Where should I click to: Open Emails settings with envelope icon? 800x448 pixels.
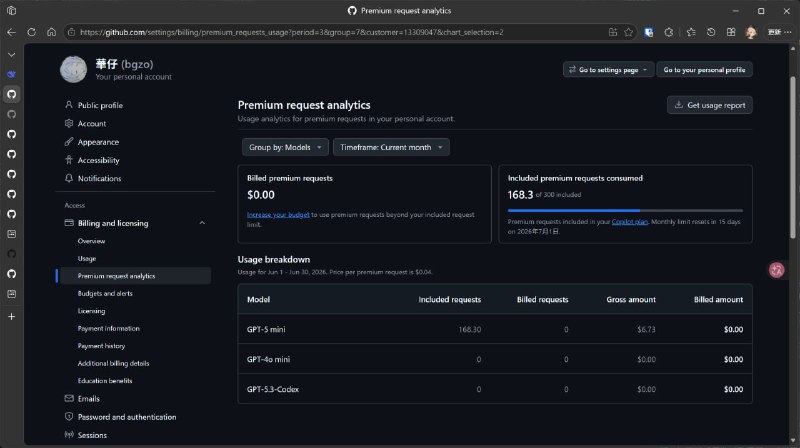pos(88,399)
